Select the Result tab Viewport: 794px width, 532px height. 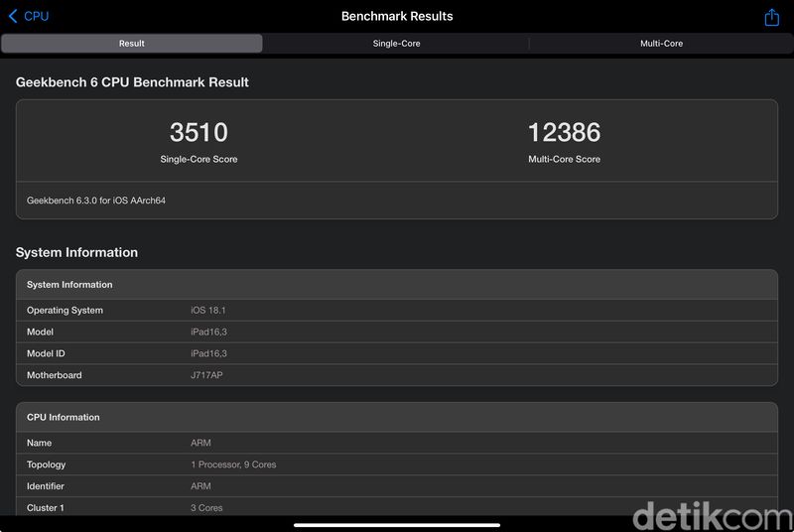(132, 44)
